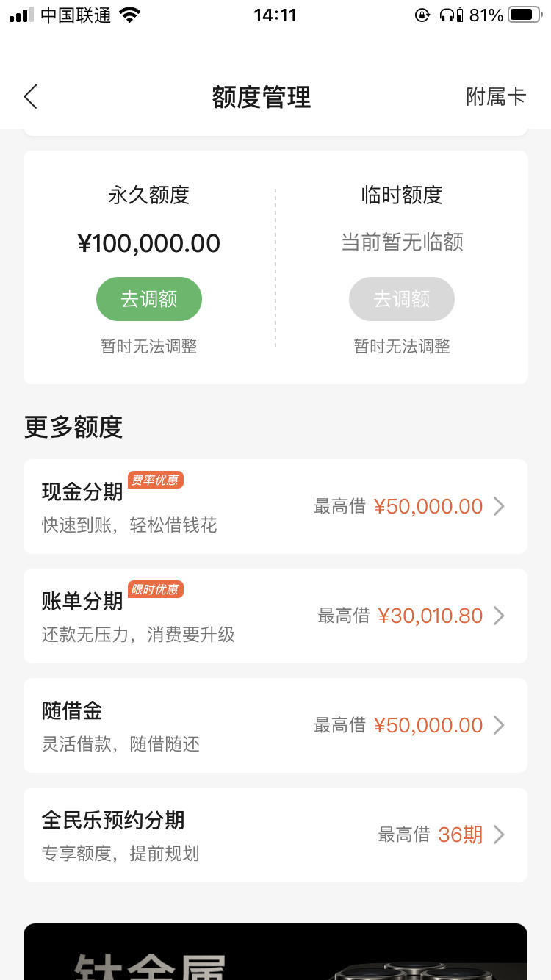Open chevron on 现金分期 row
Image resolution: width=551 pixels, height=980 pixels.
point(499,506)
